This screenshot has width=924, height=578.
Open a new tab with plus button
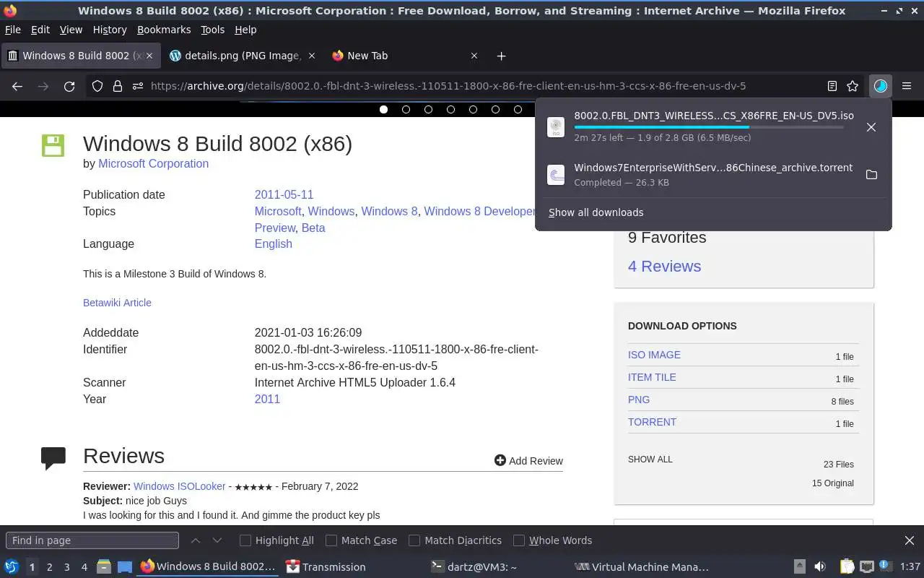pyautogui.click(x=501, y=56)
